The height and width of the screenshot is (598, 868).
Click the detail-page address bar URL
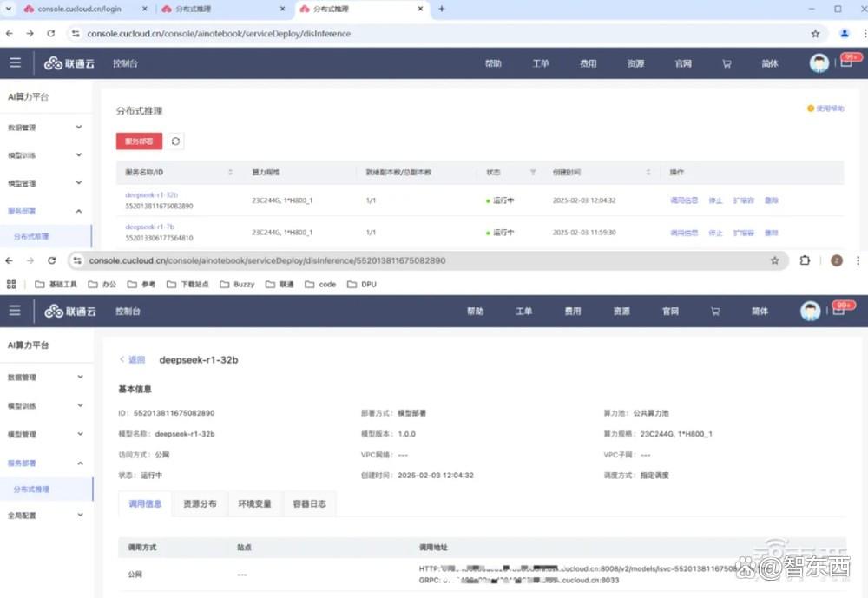click(267, 260)
